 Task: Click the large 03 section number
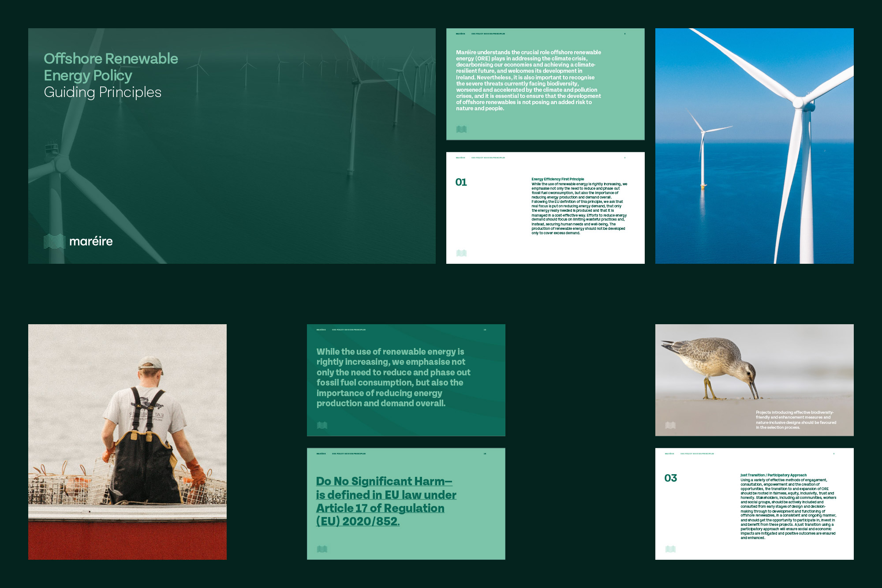tap(670, 478)
